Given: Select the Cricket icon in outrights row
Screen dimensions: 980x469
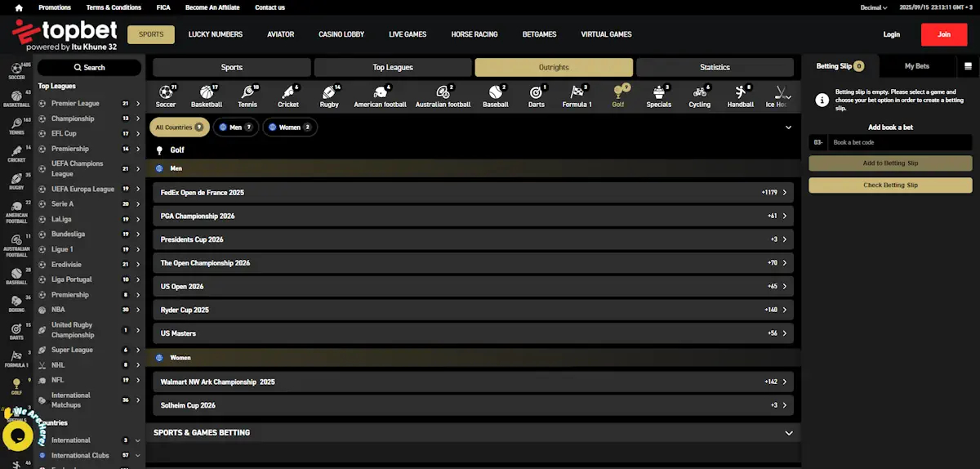Looking at the screenshot, I should pos(288,96).
